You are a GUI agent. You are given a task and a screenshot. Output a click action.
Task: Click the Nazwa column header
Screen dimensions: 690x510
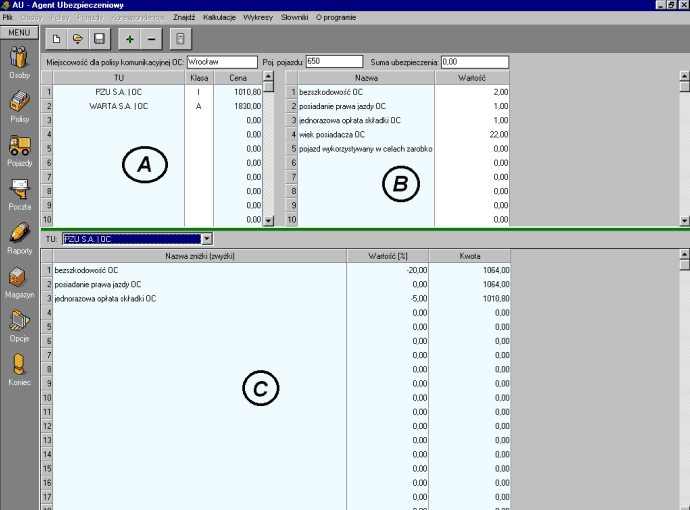[x=366, y=78]
